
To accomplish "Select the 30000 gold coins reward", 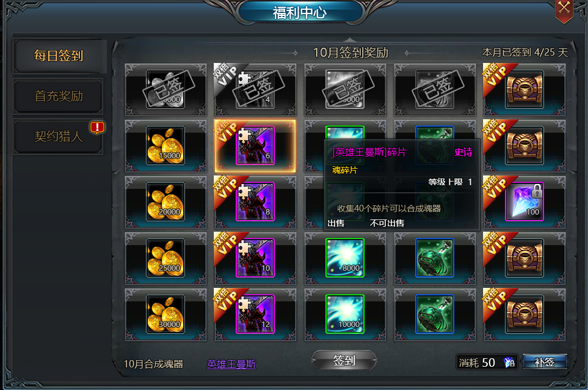I will click(x=165, y=314).
